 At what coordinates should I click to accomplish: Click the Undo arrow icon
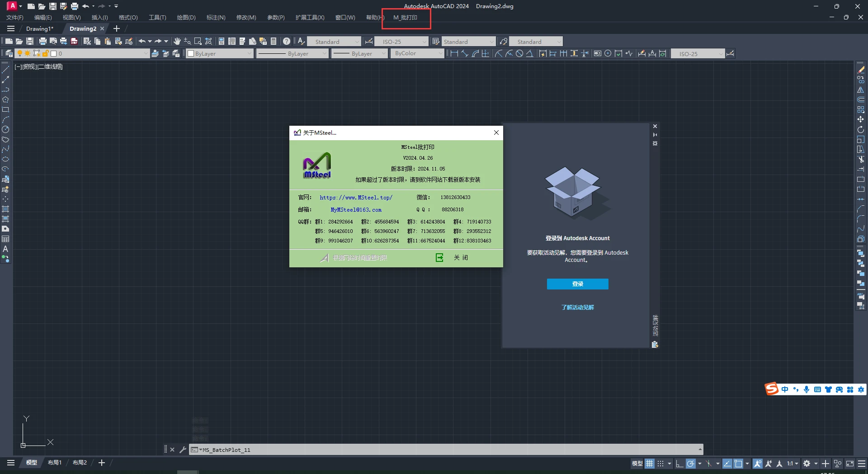[x=142, y=41]
